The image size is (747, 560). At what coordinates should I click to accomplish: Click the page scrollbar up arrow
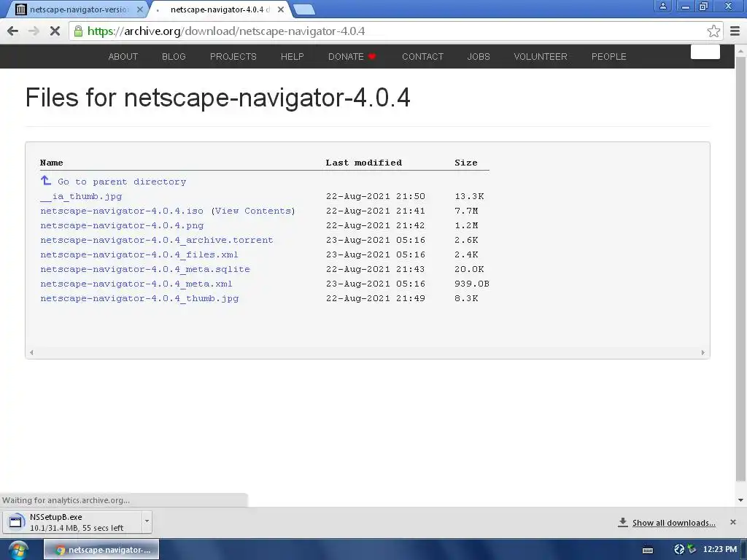tap(741, 50)
